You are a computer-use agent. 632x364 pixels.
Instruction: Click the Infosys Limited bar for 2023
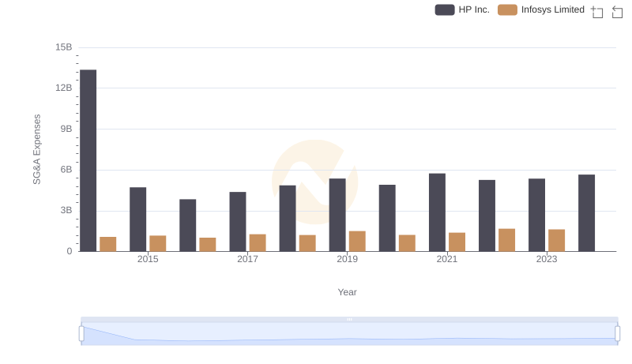point(557,240)
